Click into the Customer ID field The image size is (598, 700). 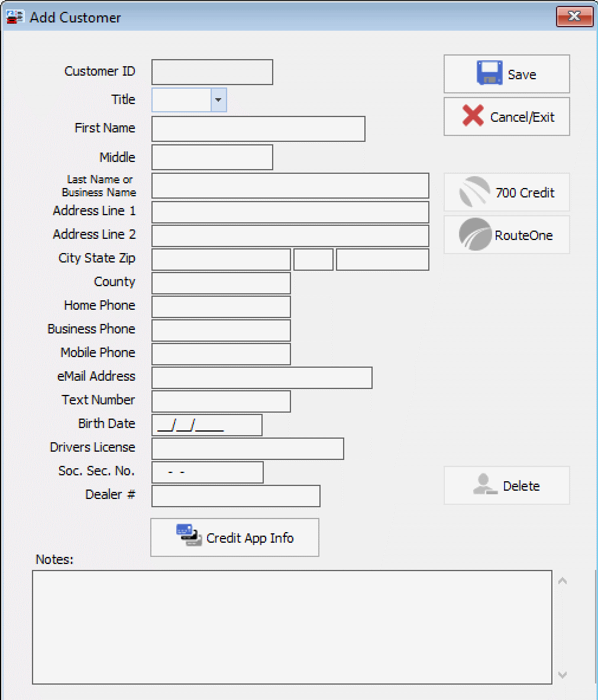click(212, 72)
